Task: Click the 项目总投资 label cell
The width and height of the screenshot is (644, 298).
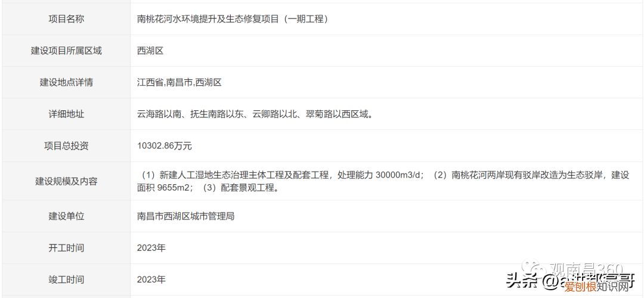Action: click(x=66, y=145)
